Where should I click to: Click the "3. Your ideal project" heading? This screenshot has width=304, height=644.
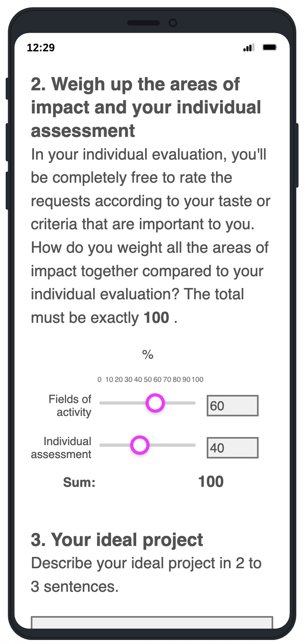[x=117, y=540]
